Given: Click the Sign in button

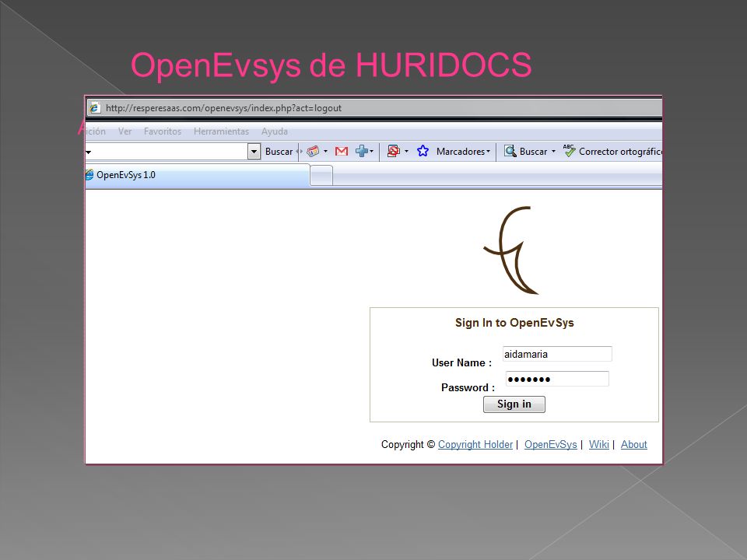Looking at the screenshot, I should pos(514,404).
